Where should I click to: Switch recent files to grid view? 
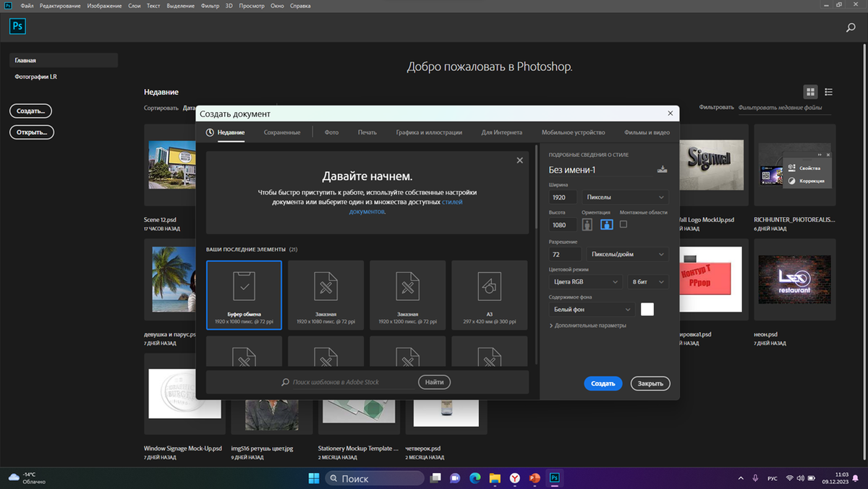810,92
